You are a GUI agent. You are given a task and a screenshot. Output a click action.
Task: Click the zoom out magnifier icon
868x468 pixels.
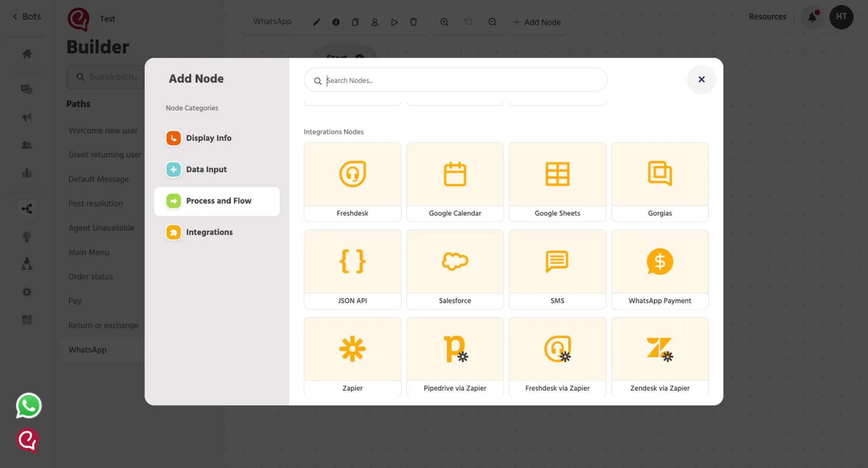492,22
